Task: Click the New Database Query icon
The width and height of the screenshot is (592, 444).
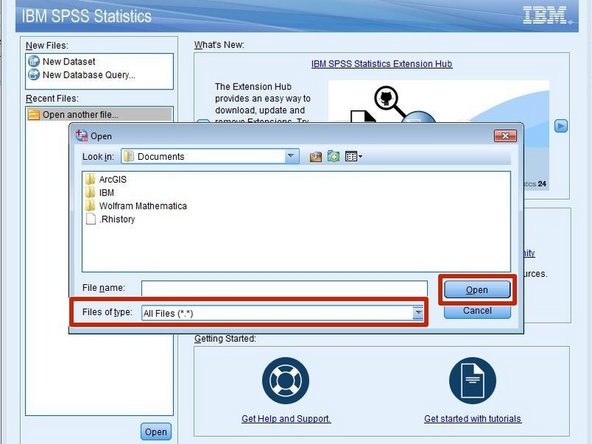Action: [x=34, y=74]
